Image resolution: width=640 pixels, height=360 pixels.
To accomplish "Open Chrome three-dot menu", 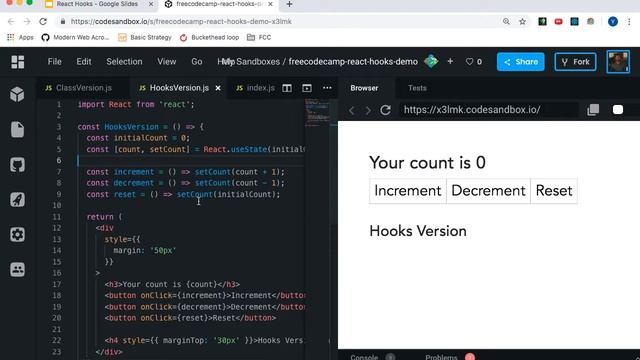I will 629,22.
